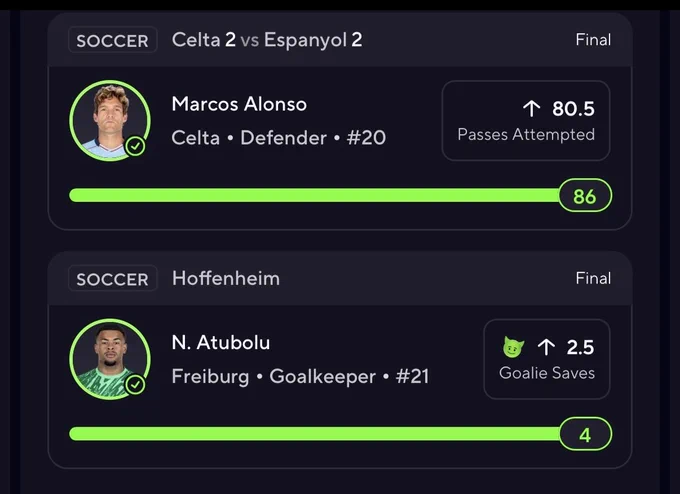Click N. Atubolu's green checkmark badge
The image size is (680, 494).
(x=135, y=385)
